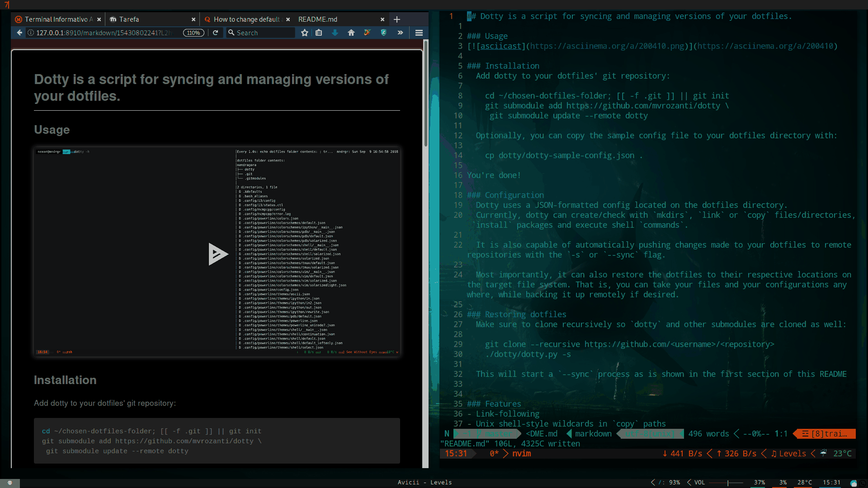Switch to the Tarefa tab
The height and width of the screenshot is (488, 868).
[x=129, y=19]
